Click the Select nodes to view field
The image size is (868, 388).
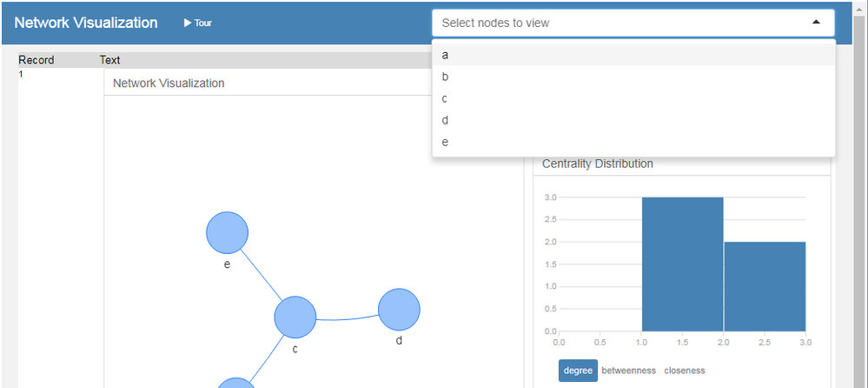608,23
